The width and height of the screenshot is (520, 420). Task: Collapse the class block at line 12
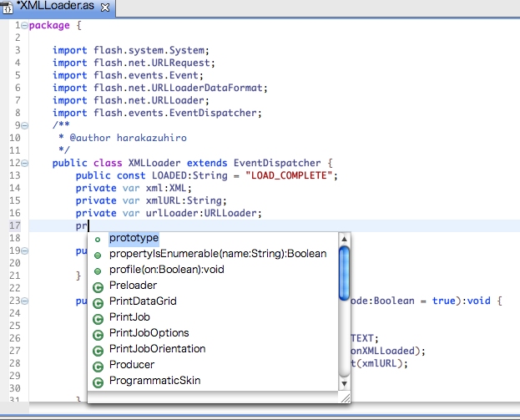(x=24, y=163)
